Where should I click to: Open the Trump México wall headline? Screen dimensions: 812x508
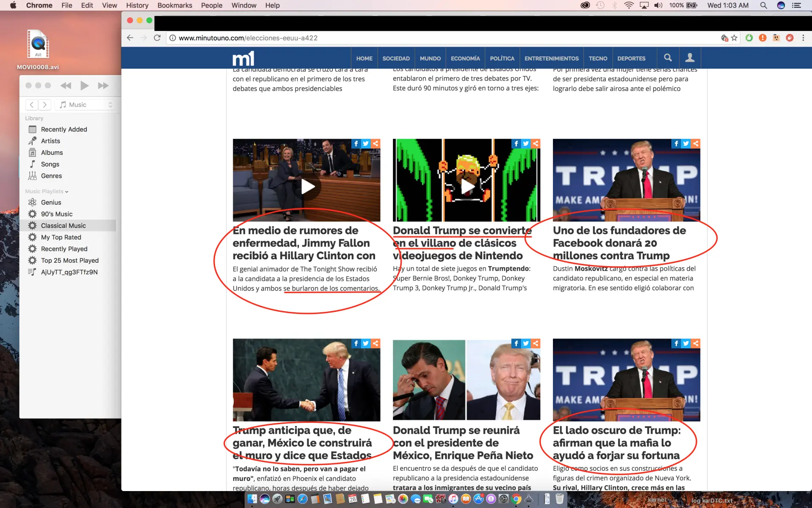(x=302, y=443)
